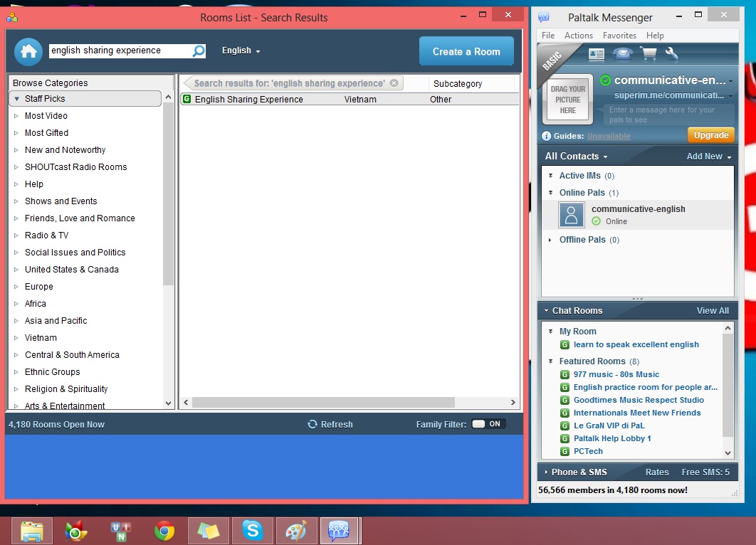
Task: Open the Add New dropdown
Action: click(709, 156)
